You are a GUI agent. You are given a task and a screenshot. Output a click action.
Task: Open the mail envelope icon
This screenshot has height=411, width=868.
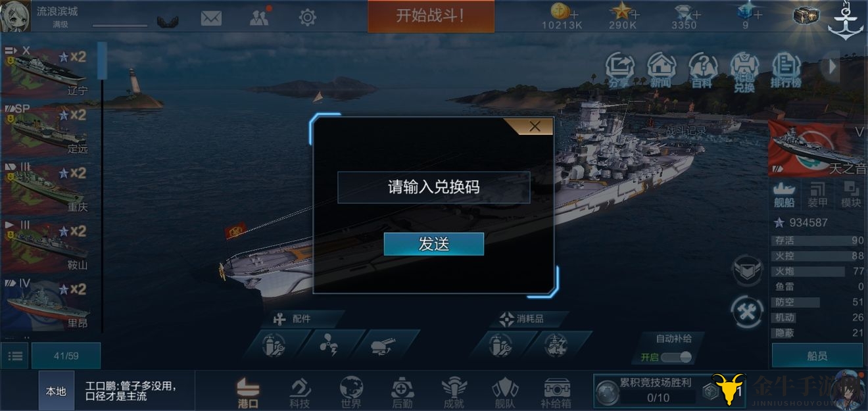click(211, 18)
